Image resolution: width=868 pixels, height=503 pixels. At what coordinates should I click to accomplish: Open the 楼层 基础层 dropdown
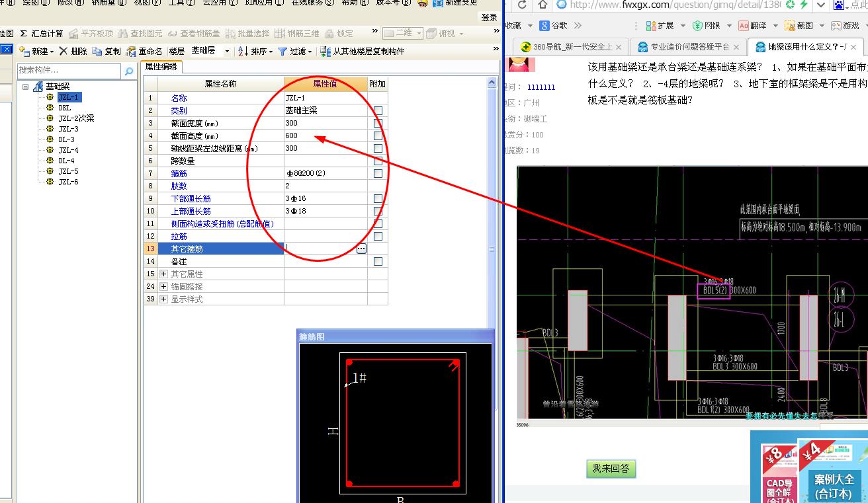(x=227, y=51)
